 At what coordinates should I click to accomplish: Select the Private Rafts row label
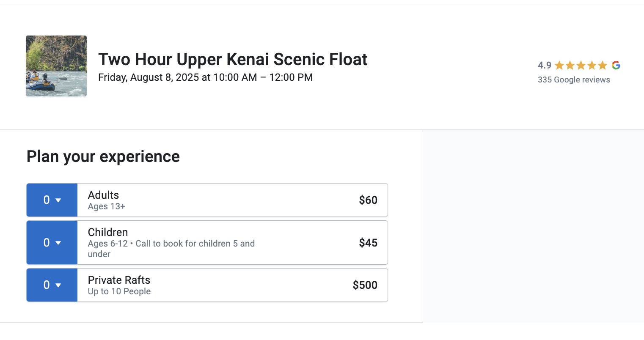click(x=119, y=280)
